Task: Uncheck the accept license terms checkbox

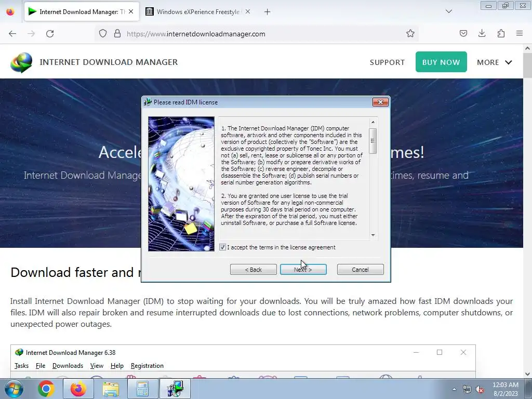Action: pyautogui.click(x=222, y=247)
